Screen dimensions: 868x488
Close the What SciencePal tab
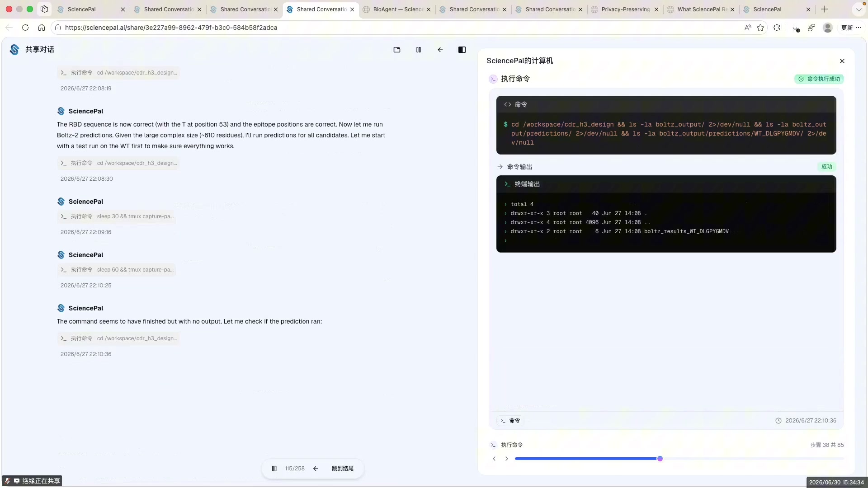tap(732, 9)
